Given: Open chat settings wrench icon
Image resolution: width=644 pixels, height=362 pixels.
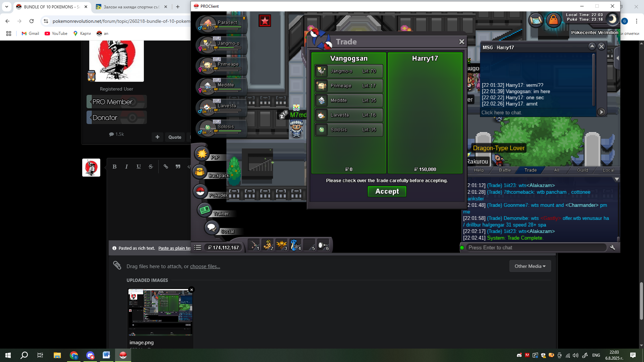Looking at the screenshot, I should (612, 247).
